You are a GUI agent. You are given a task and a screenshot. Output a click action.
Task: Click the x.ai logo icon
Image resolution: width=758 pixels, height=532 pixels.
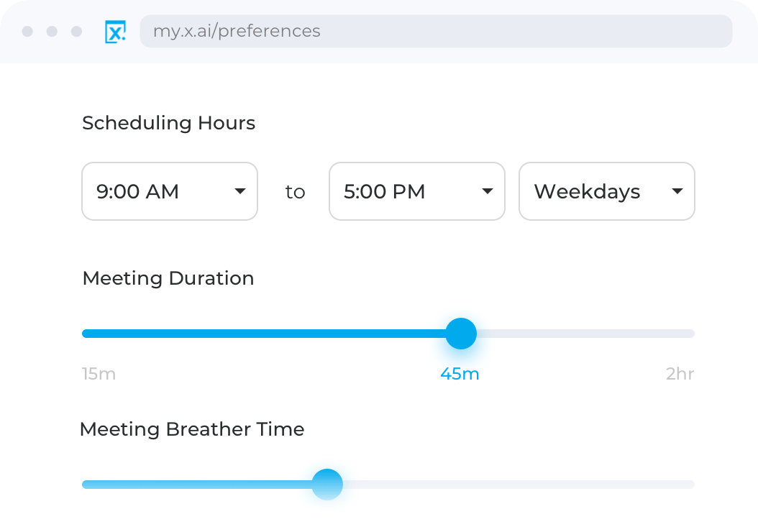point(115,32)
